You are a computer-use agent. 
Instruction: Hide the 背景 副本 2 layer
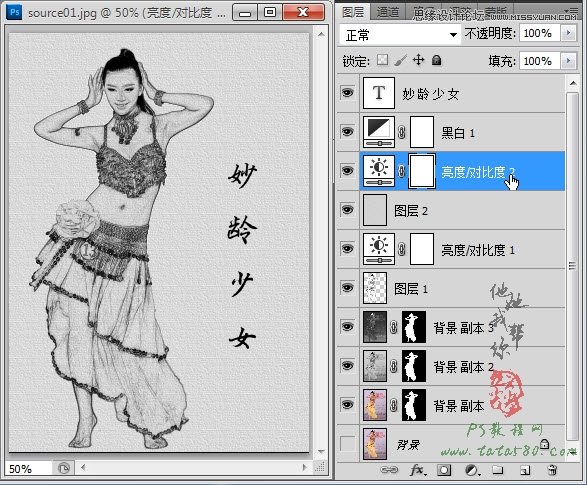(x=347, y=366)
